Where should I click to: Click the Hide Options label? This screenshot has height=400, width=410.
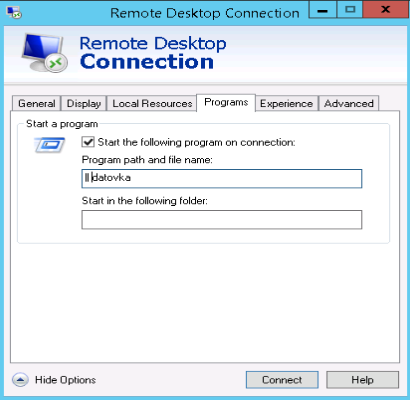[x=65, y=380]
